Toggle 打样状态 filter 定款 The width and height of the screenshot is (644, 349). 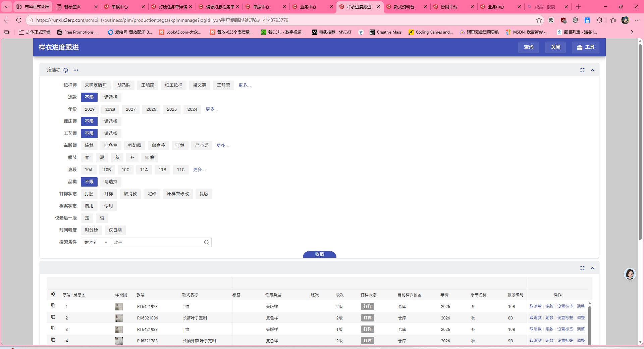tap(152, 194)
